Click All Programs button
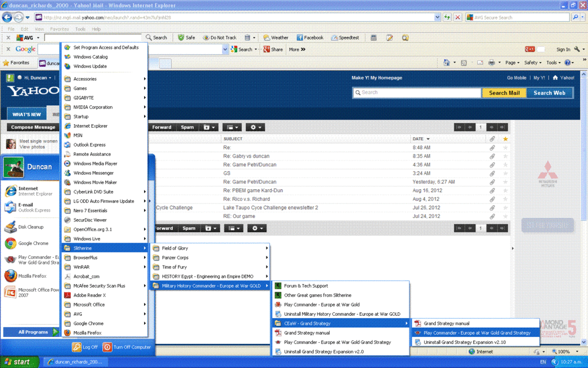Image resolution: width=588 pixels, height=368 pixels. (31, 332)
